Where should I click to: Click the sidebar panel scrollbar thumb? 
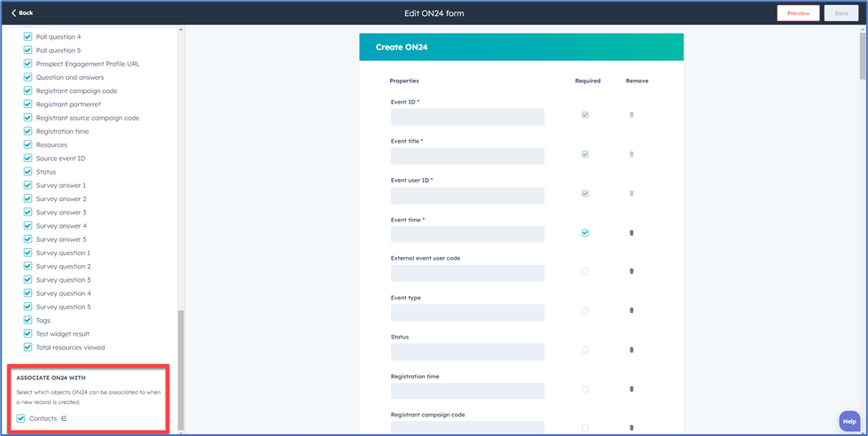point(180,369)
